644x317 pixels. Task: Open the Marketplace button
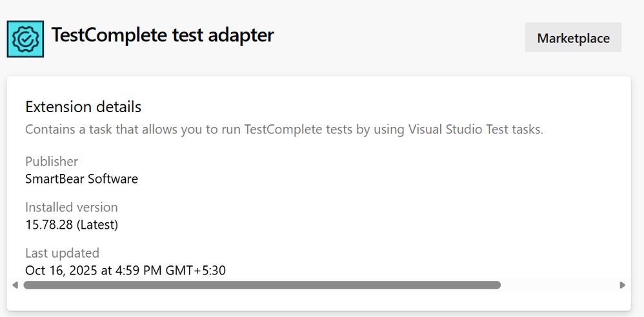click(573, 38)
